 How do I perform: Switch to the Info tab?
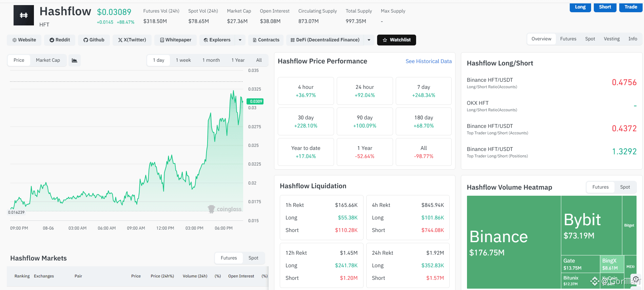point(632,39)
